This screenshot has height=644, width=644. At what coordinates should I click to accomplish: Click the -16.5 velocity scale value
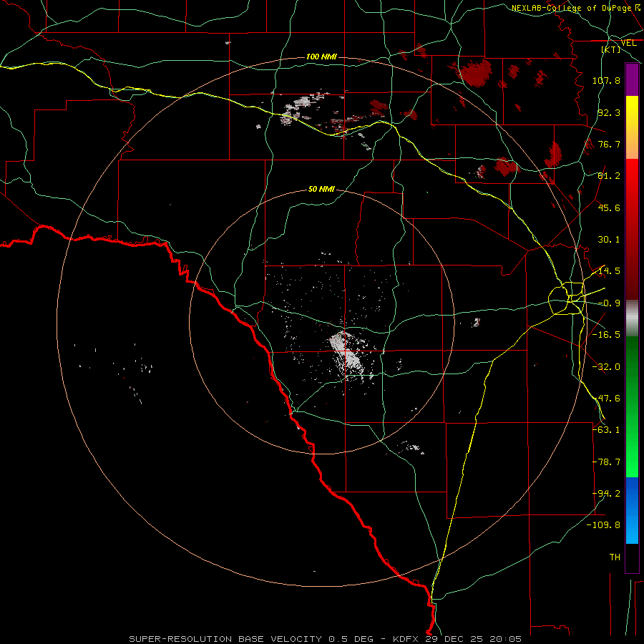(x=606, y=335)
